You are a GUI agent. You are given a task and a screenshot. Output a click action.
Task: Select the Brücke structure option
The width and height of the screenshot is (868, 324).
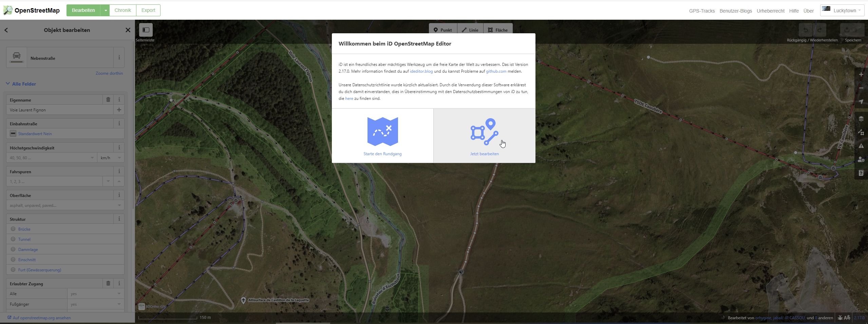(13, 229)
